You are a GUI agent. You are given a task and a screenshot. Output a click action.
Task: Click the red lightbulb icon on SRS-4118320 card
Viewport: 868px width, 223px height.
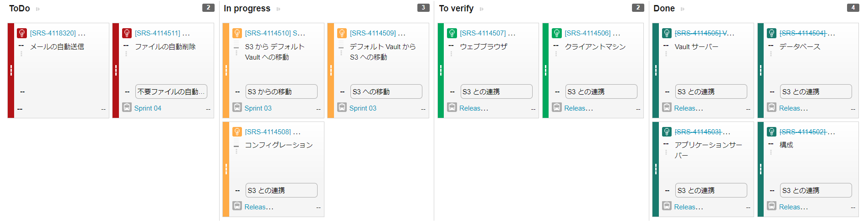(22, 33)
